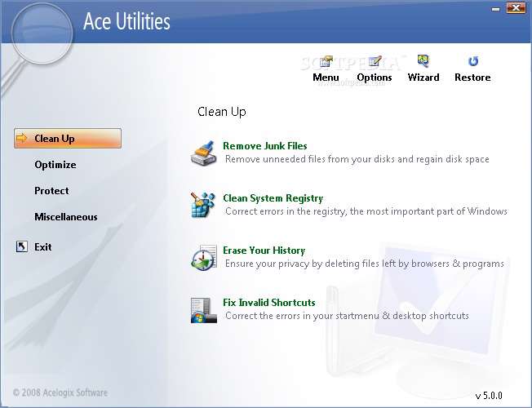This screenshot has height=408, width=532.
Task: Click 'Correct the errors in your startmenu' description
Action: [347, 316]
